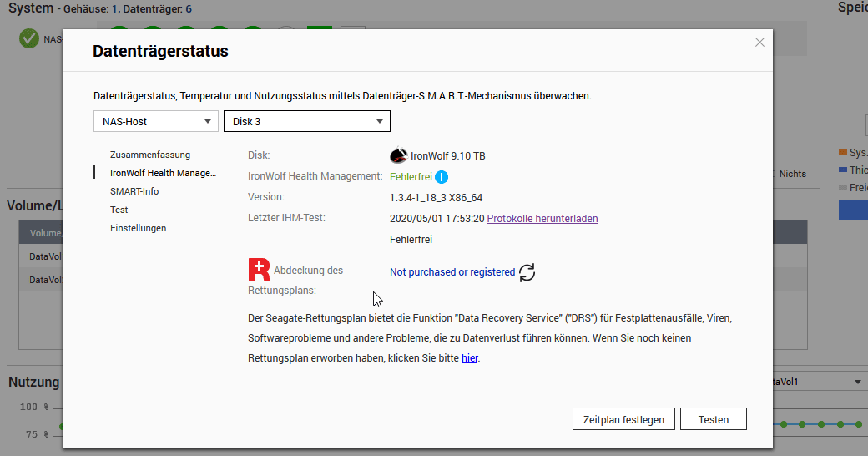Click the Testen button
868x456 pixels.
714,419
